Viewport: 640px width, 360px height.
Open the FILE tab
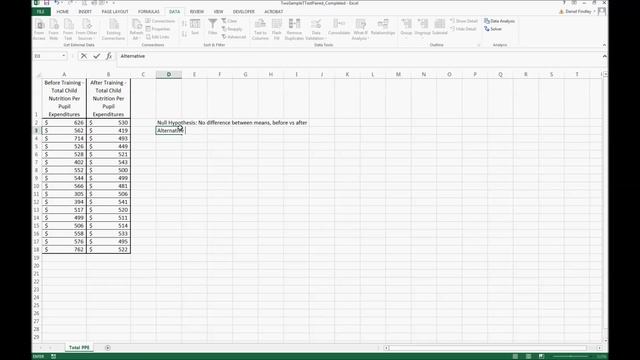coord(41,12)
